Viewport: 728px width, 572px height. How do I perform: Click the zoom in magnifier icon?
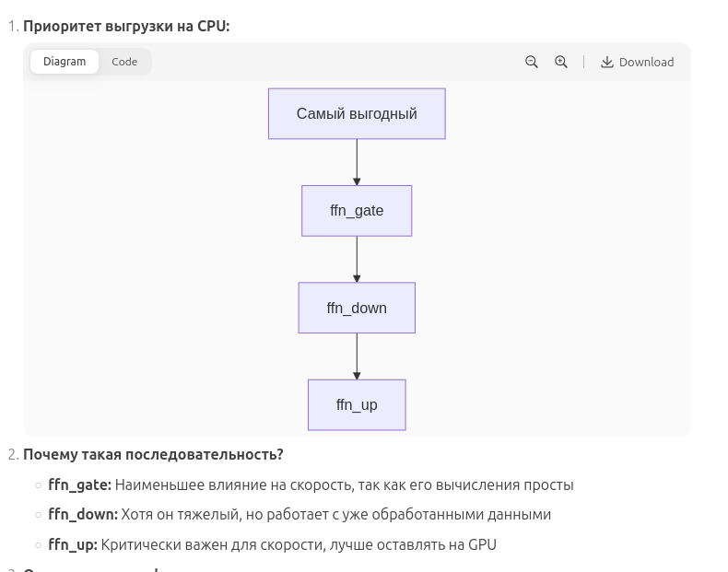click(561, 62)
